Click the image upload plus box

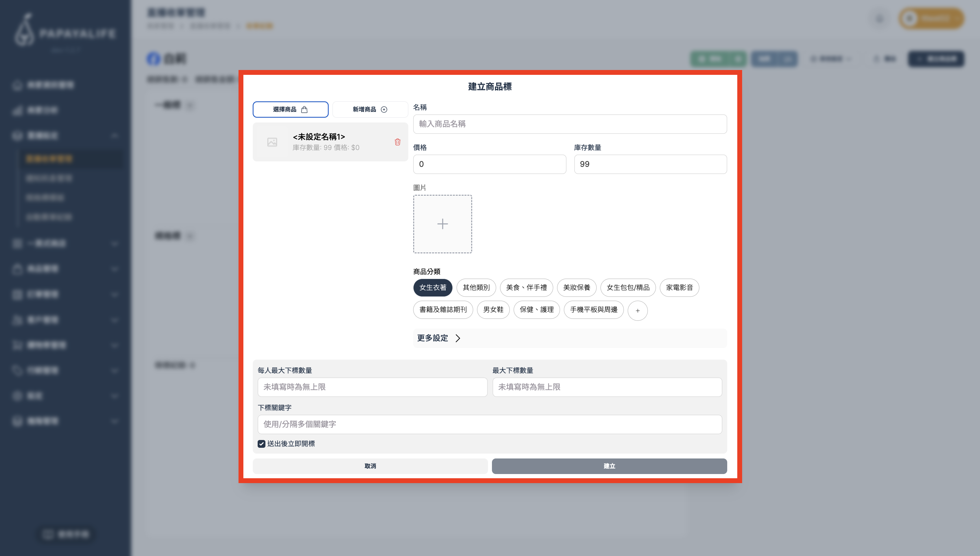click(x=442, y=224)
